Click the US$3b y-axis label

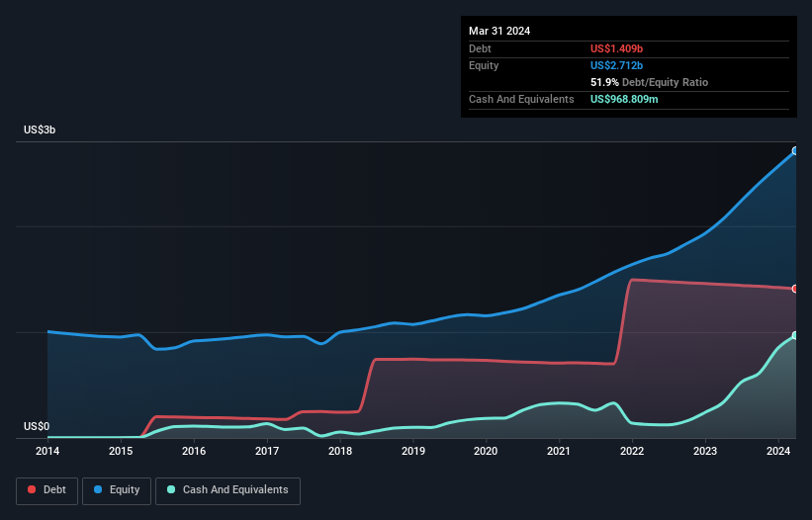[x=40, y=130]
